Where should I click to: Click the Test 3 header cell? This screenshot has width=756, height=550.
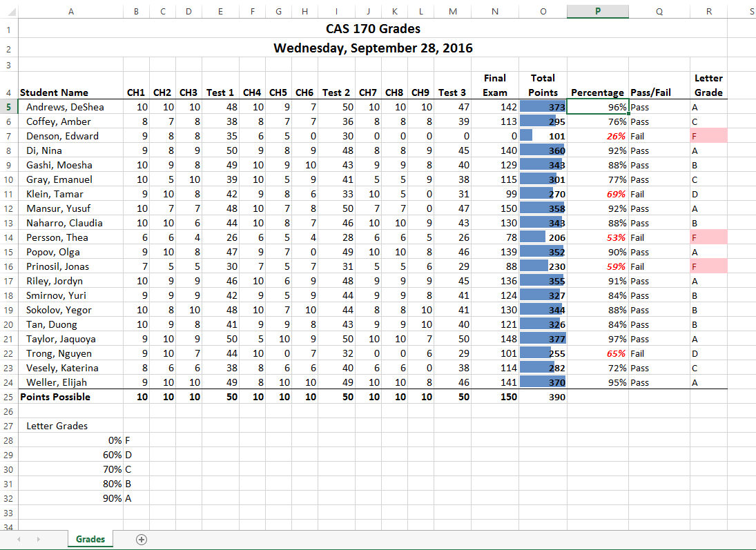coord(452,86)
